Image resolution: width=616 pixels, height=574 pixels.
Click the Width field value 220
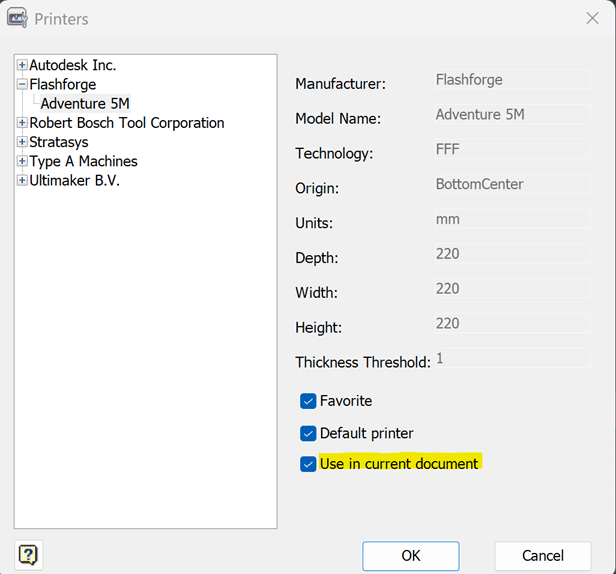coord(512,288)
